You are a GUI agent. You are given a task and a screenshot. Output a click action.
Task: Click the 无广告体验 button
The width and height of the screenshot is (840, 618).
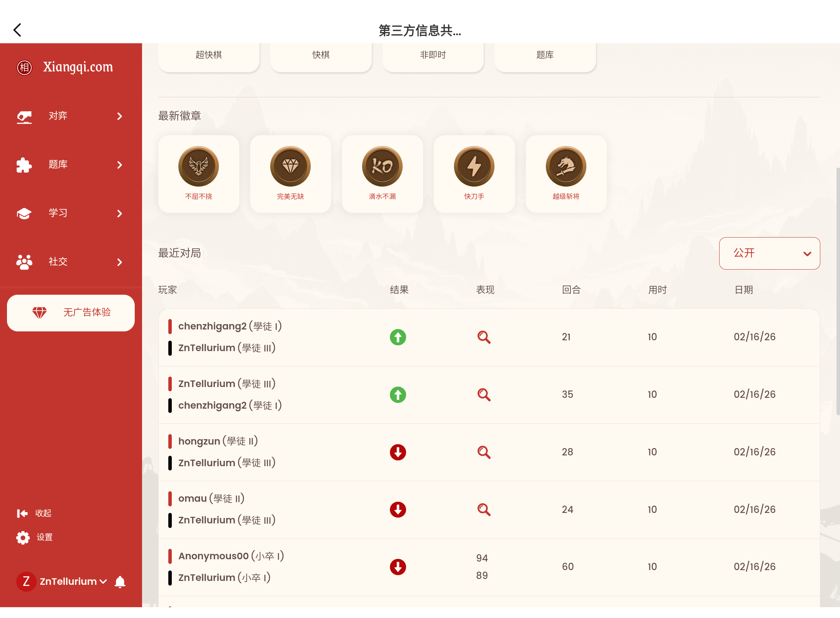coord(71,312)
